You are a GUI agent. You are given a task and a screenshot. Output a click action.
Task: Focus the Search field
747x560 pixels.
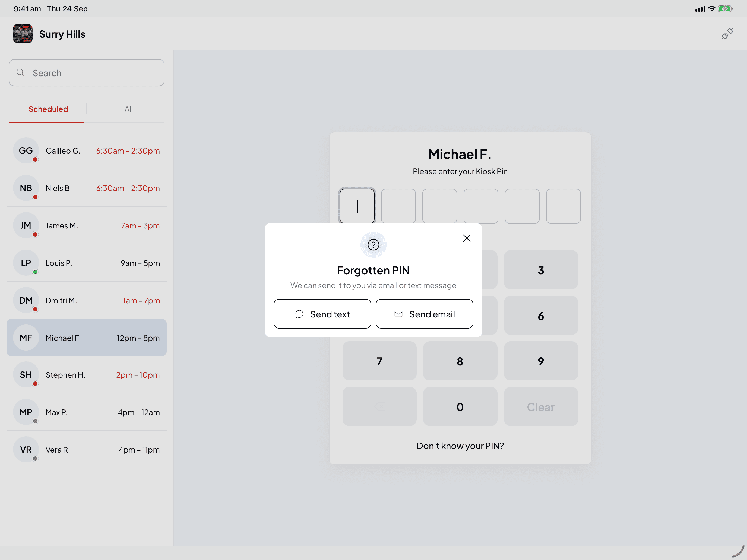coord(86,73)
